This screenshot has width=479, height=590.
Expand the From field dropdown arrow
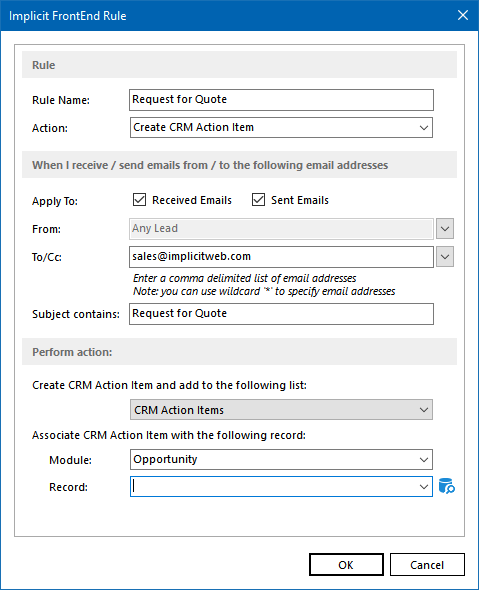point(445,229)
